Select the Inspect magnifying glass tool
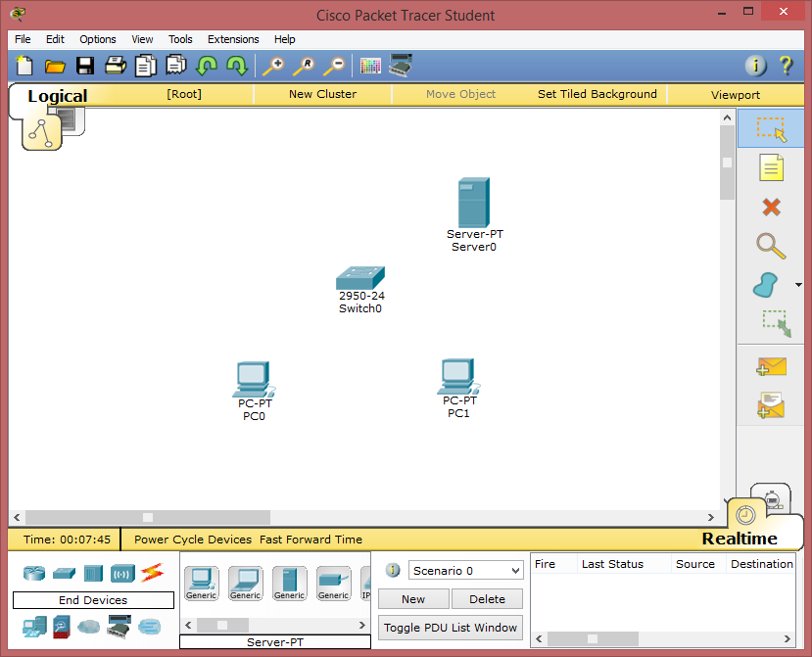 pos(771,246)
